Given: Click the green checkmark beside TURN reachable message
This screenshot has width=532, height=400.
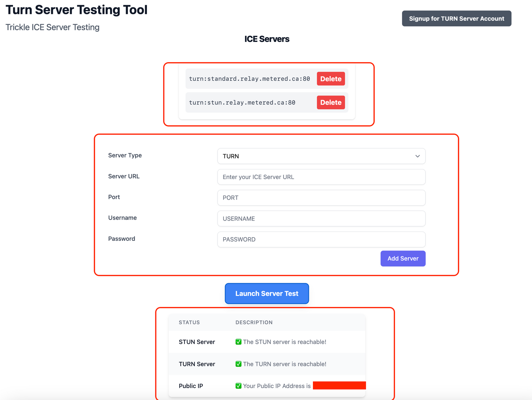Looking at the screenshot, I should pyautogui.click(x=238, y=364).
